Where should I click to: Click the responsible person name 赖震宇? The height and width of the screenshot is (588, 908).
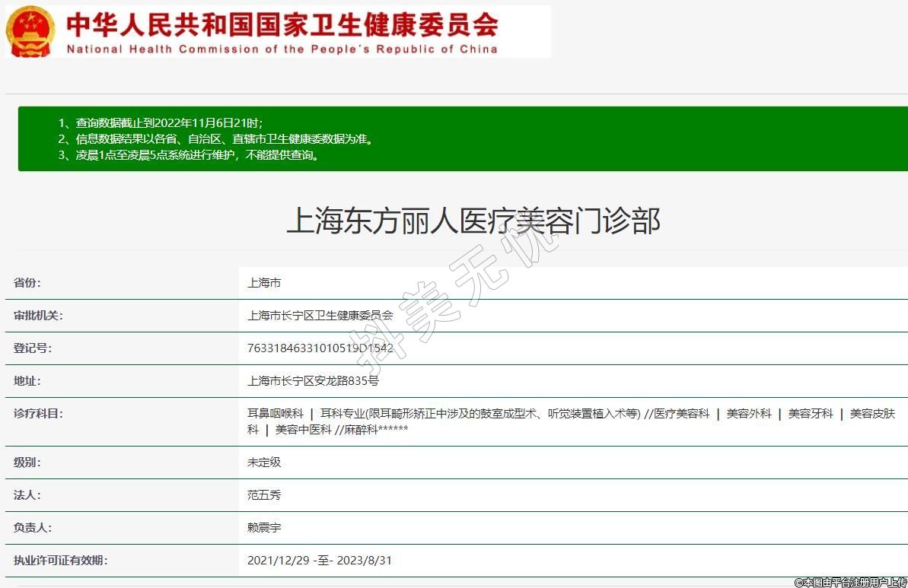264,528
